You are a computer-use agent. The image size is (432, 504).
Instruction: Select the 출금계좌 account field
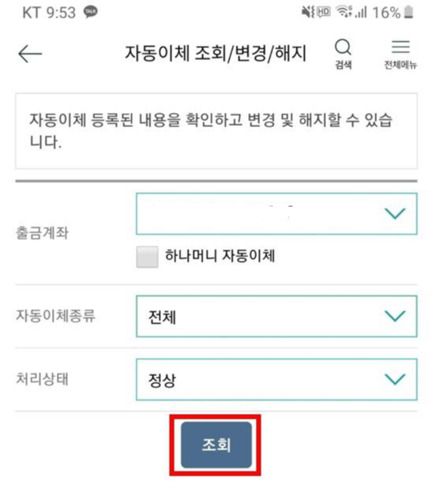276,214
